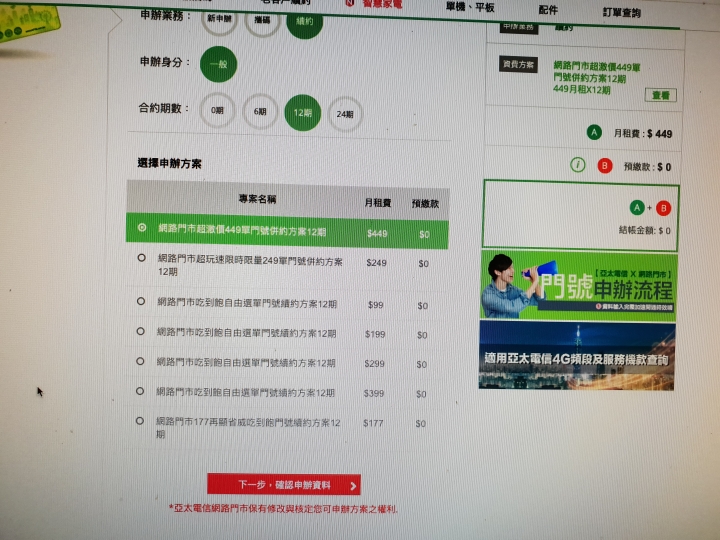Click the $449 monthly fee cell
Image resolution: width=720 pixels, height=540 pixels.
point(377,234)
